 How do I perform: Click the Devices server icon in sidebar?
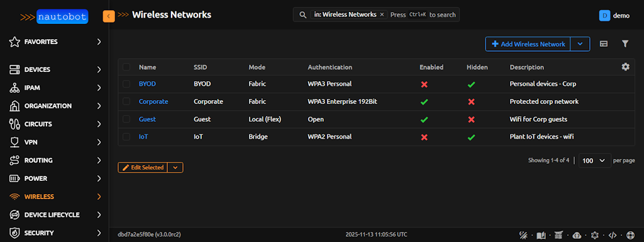pos(15,69)
